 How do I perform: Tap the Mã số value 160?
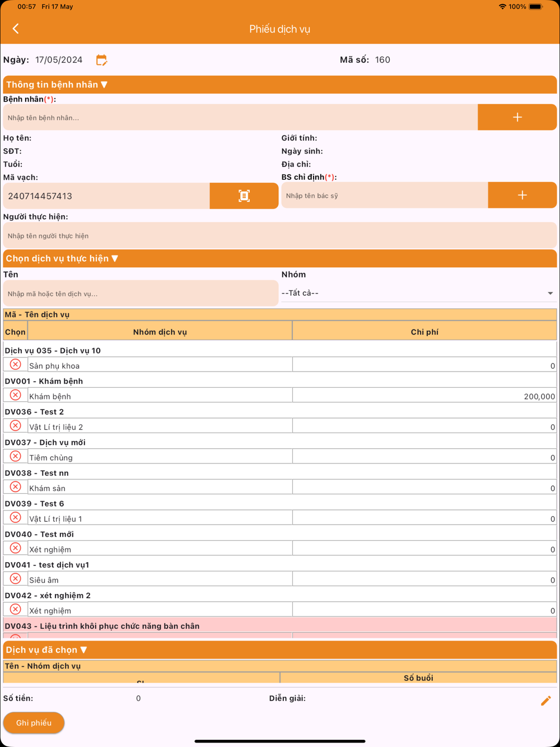point(382,60)
